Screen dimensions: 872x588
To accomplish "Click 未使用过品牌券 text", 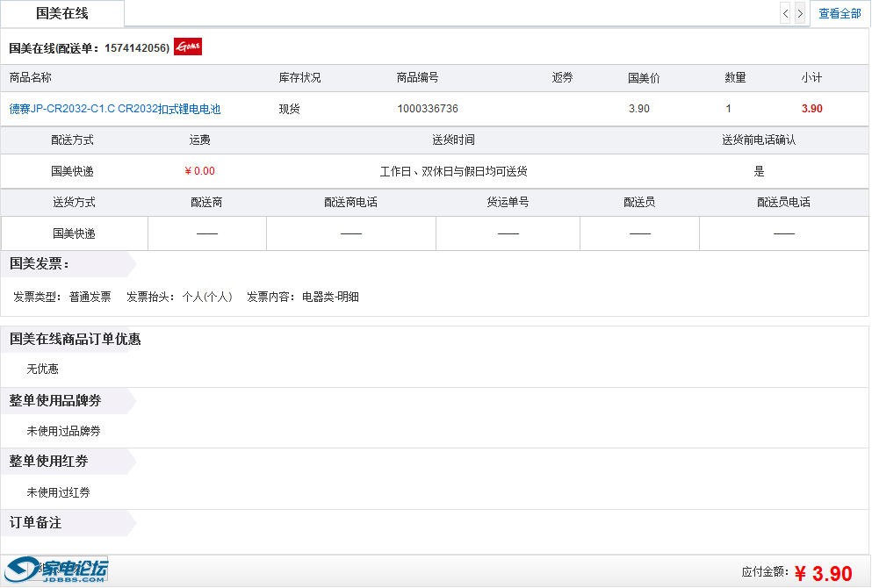I will tap(64, 431).
